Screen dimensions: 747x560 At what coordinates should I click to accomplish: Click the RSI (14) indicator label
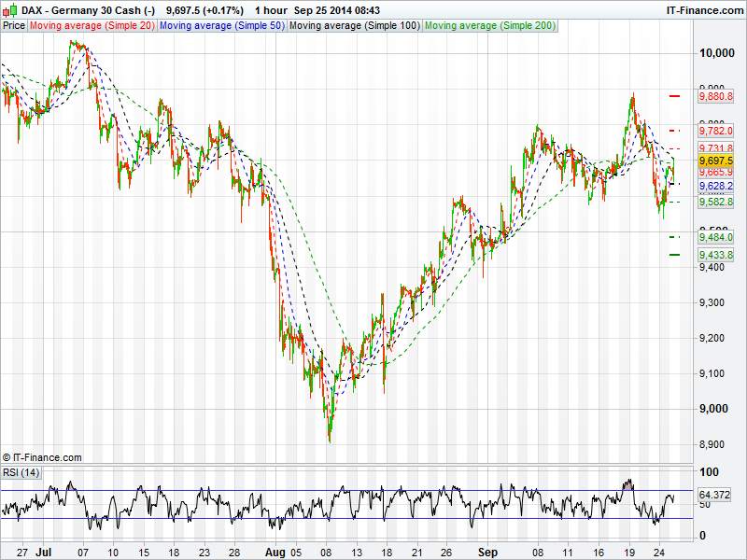pyautogui.click(x=21, y=473)
